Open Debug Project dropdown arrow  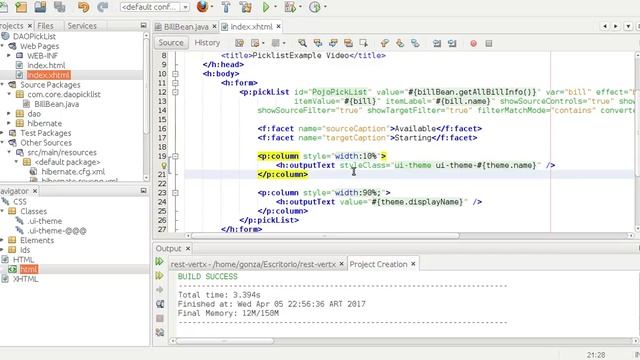(x=300, y=7)
